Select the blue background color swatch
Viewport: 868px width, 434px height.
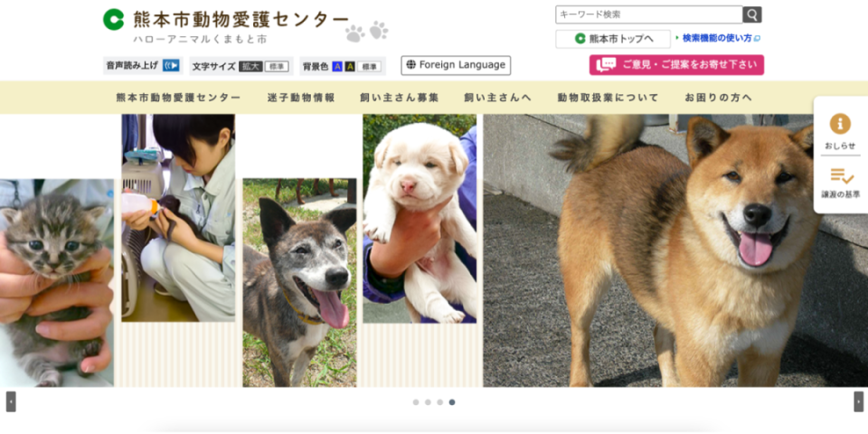point(337,66)
